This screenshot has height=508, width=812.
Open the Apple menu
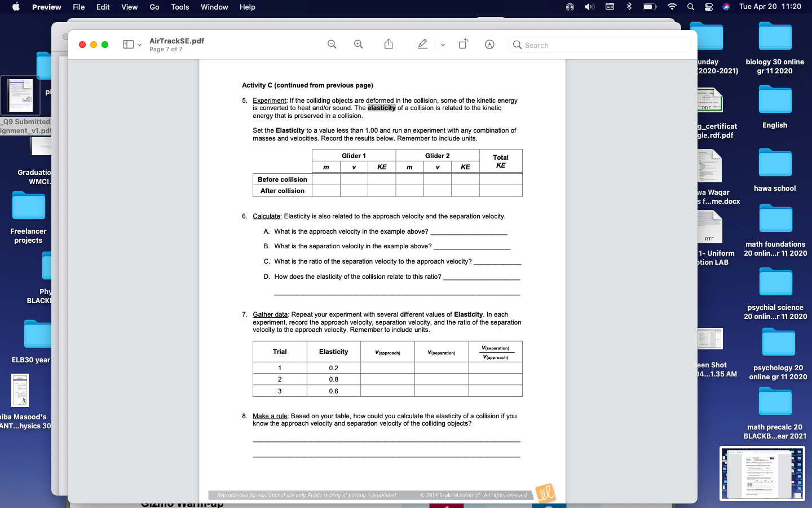pyautogui.click(x=16, y=7)
